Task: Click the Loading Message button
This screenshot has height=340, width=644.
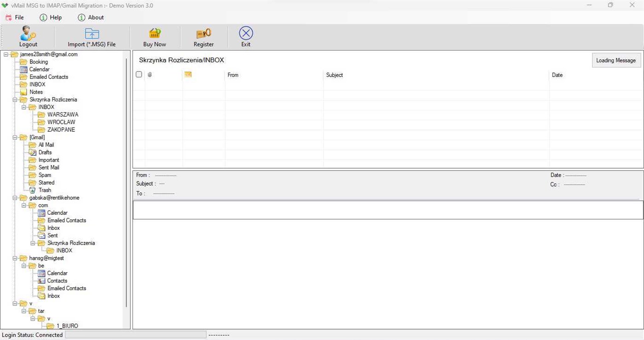Action: 616,60
